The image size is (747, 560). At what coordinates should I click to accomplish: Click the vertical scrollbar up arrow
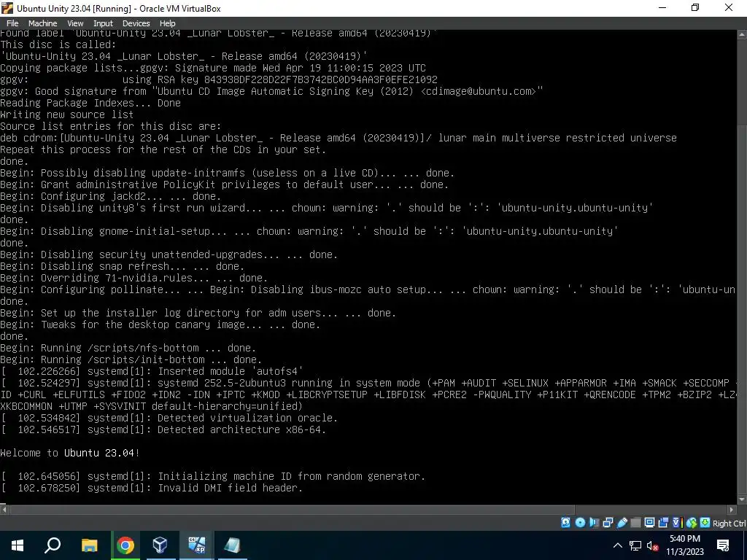pos(742,34)
